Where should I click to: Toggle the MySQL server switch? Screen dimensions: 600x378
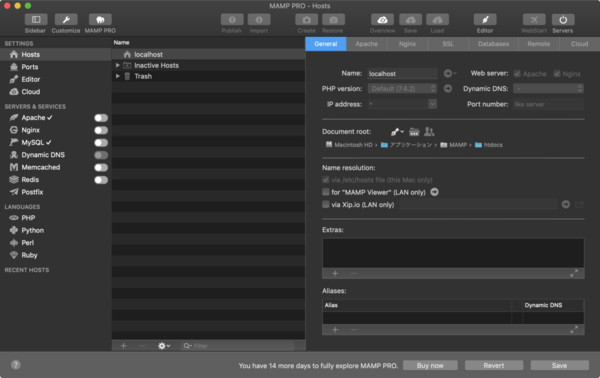click(x=101, y=143)
